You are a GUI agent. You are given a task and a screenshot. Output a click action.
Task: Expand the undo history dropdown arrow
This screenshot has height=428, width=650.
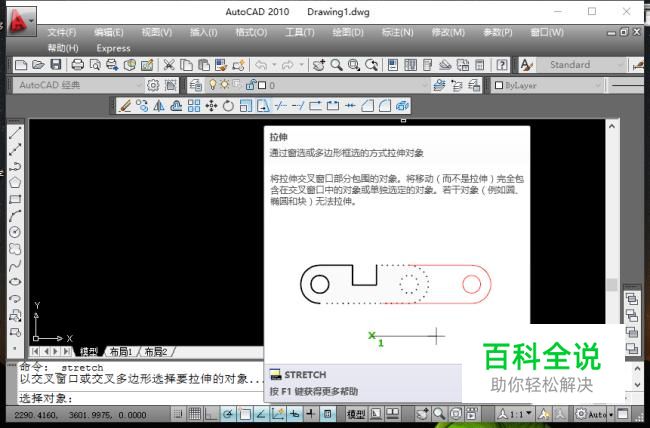tap(274, 65)
